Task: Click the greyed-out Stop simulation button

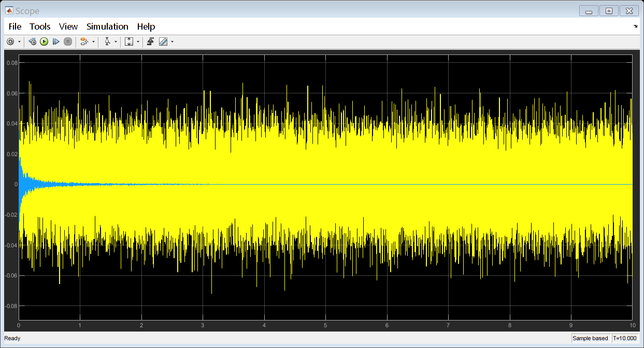Action: click(x=67, y=41)
